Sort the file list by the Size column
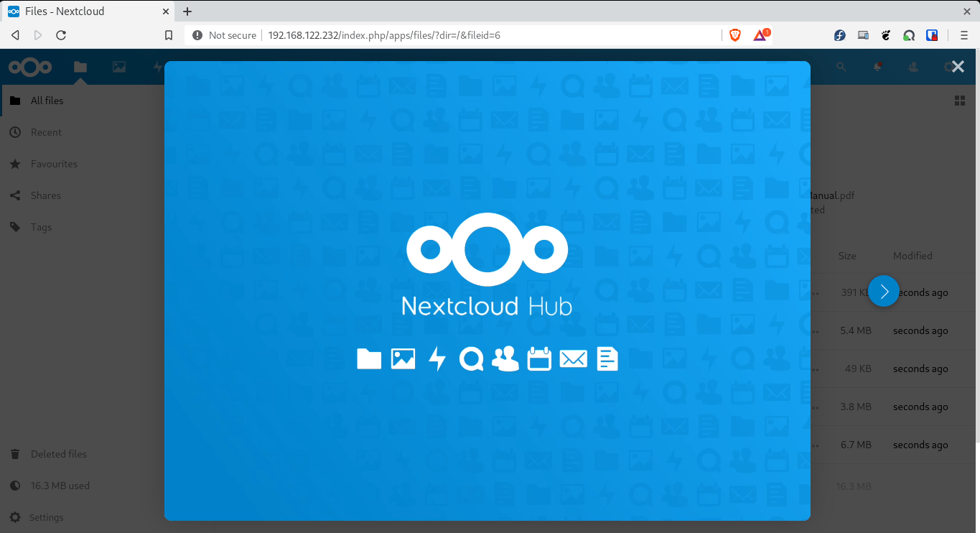The height and width of the screenshot is (533, 980). click(x=847, y=256)
